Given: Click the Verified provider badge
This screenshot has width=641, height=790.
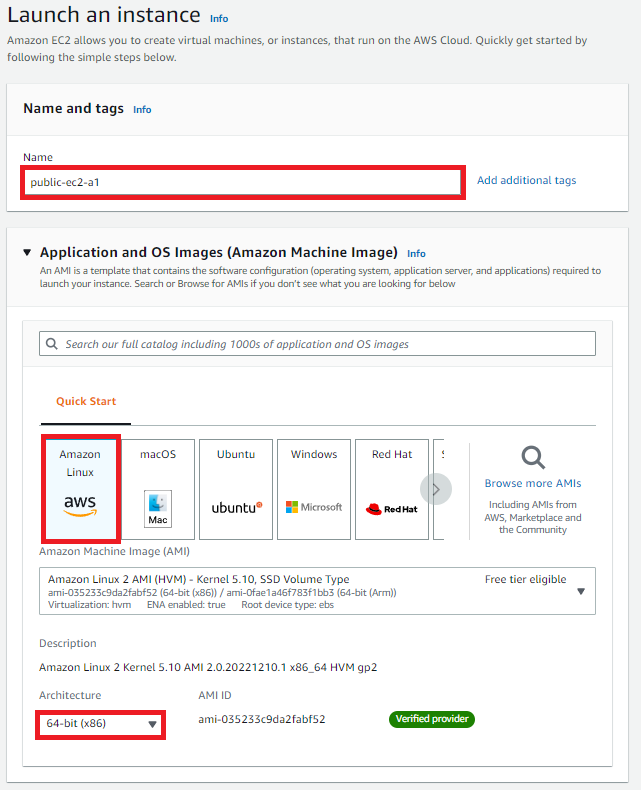Looking at the screenshot, I should pyautogui.click(x=432, y=719).
